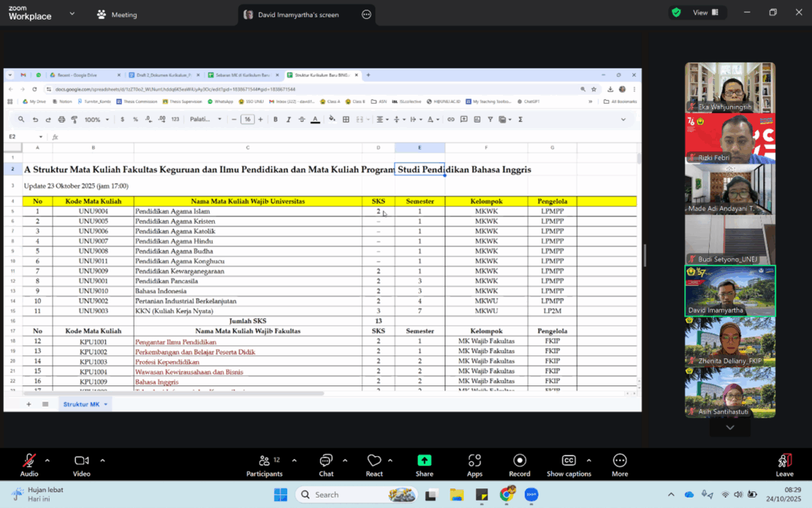Expand the audio options arrow
The height and width of the screenshot is (508, 812).
pos(47,461)
